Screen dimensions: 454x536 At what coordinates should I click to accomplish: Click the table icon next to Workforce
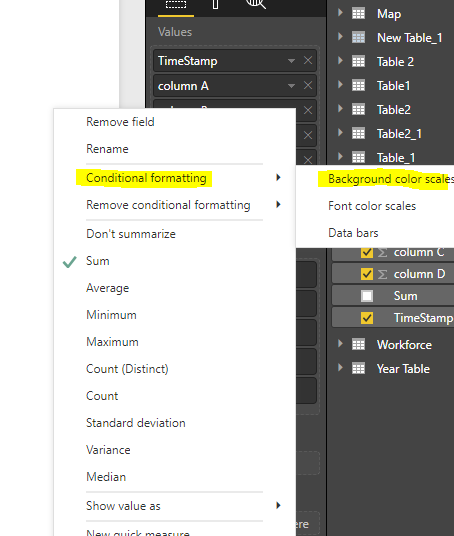coord(359,344)
